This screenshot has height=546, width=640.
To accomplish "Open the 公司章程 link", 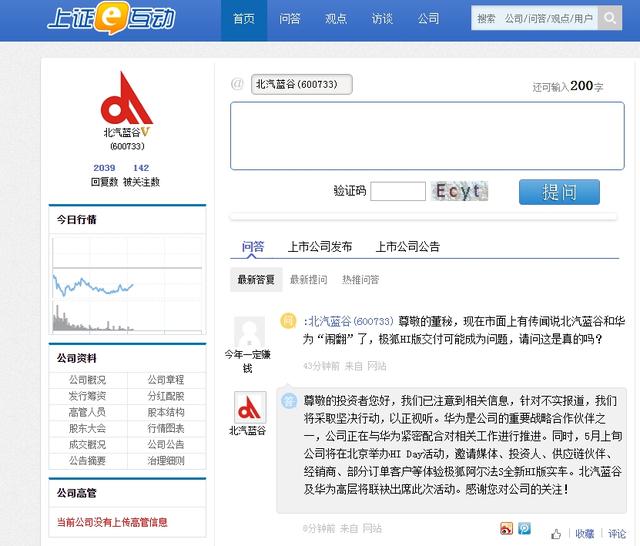I will coord(166,380).
